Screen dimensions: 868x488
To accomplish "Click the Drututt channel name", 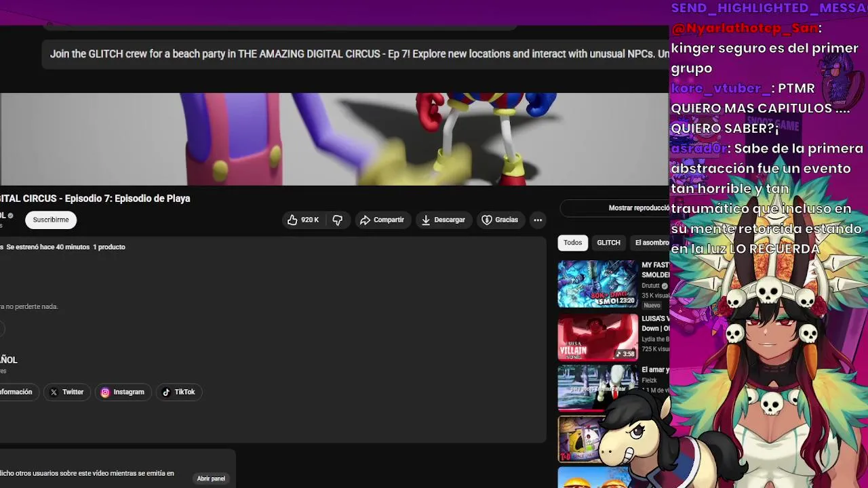I will [651, 286].
